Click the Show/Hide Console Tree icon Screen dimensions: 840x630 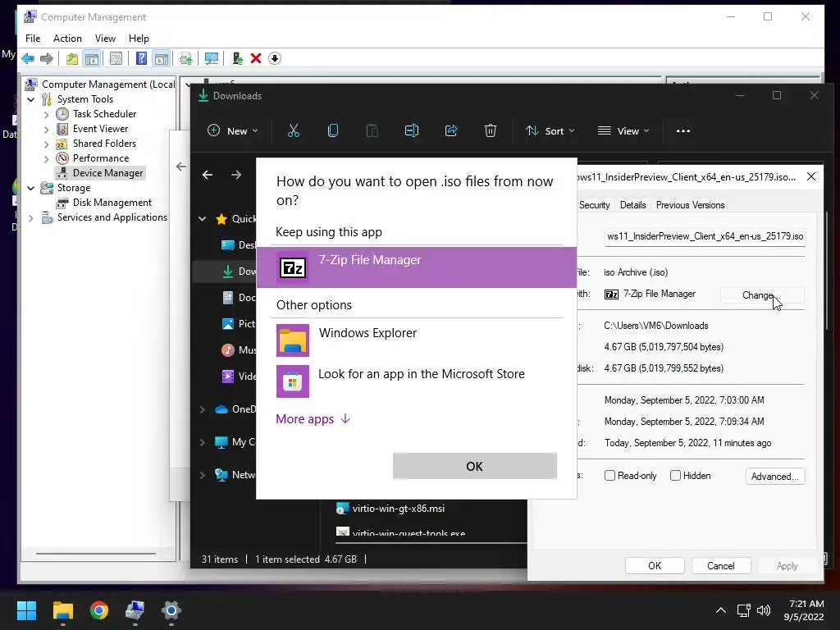(92, 58)
